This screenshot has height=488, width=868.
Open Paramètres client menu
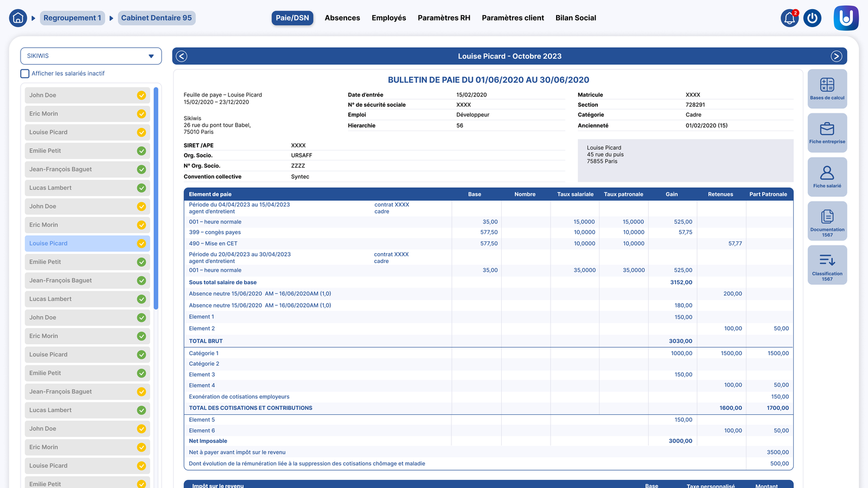[x=513, y=18]
